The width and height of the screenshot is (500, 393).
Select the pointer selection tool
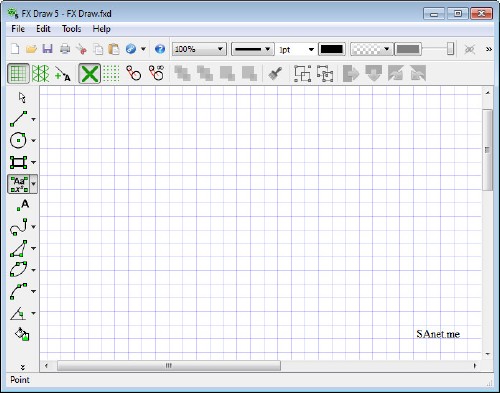22,98
